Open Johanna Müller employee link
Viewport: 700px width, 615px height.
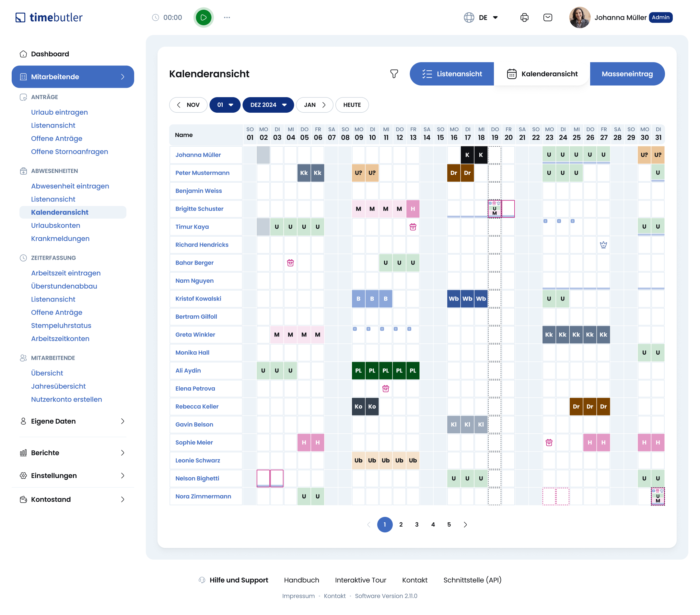(198, 155)
